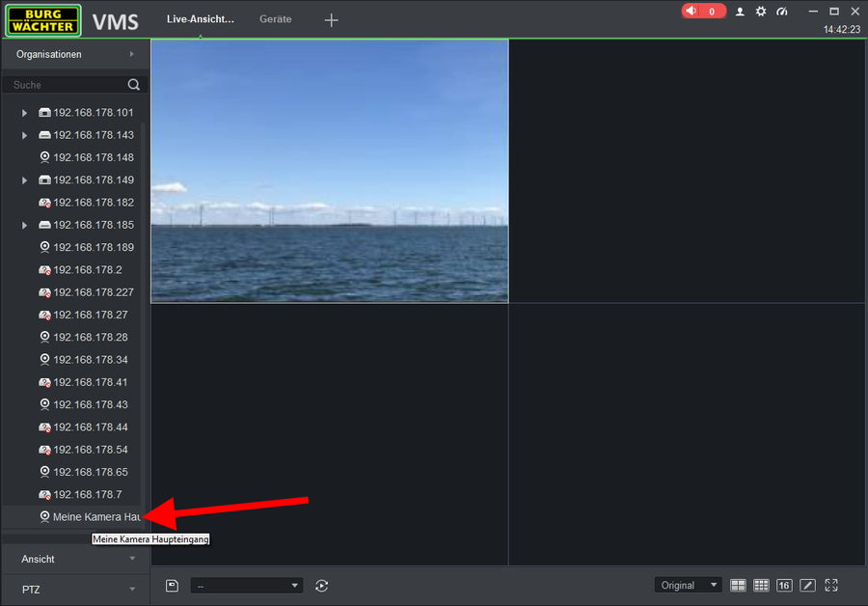Expand the PTZ panel
Image resolution: width=868 pixels, height=606 pixels.
[x=75, y=589]
